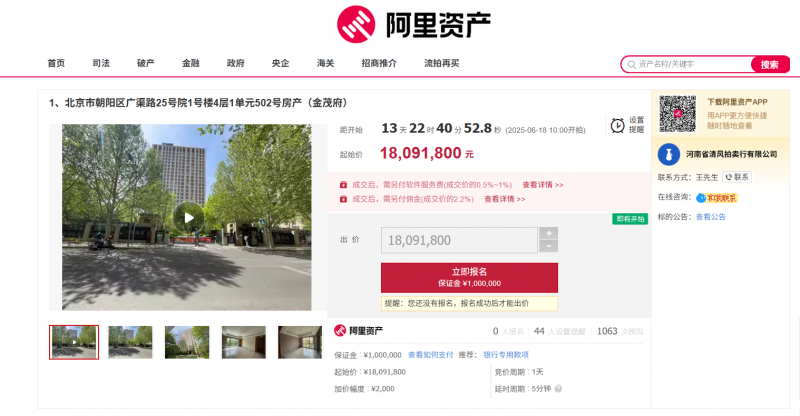Open the 流拍再买 navigation item

441,63
